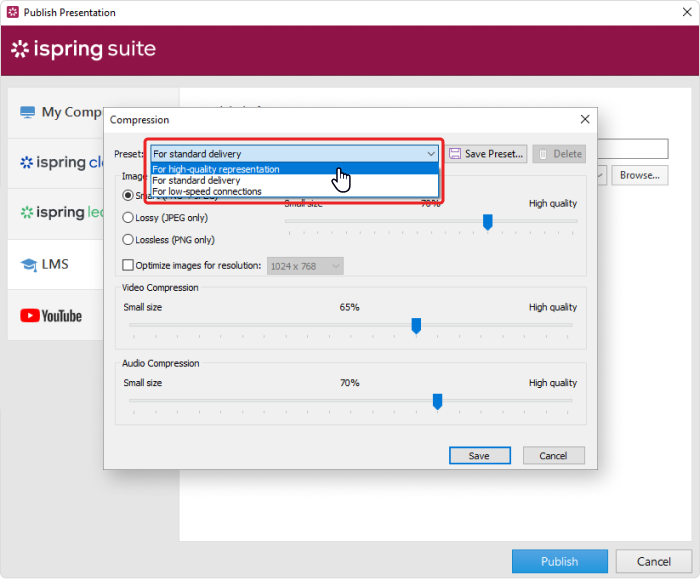700x579 pixels.
Task: Click the Audio Compression 70% value
Action: pyautogui.click(x=350, y=383)
